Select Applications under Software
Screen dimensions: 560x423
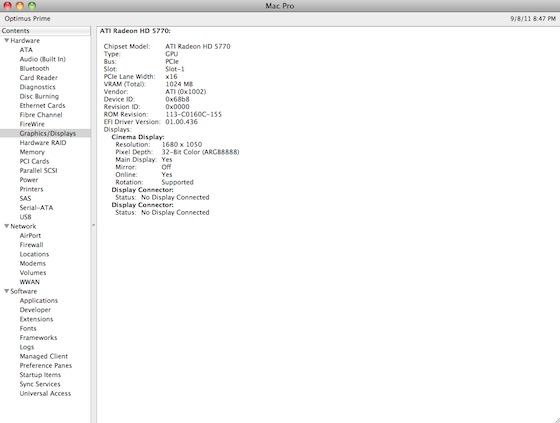pos(39,300)
